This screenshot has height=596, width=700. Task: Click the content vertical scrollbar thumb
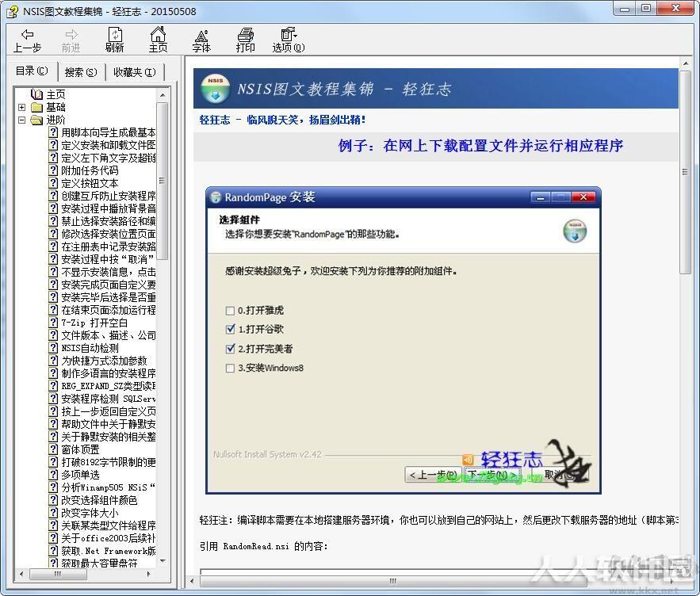(685, 172)
